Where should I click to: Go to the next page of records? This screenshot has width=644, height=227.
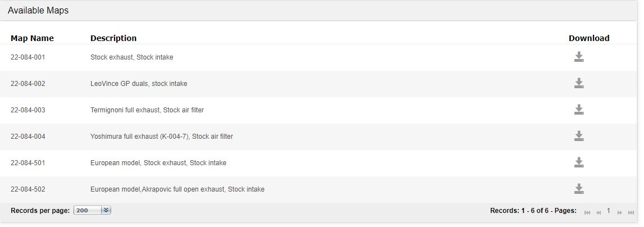pyautogui.click(x=620, y=212)
